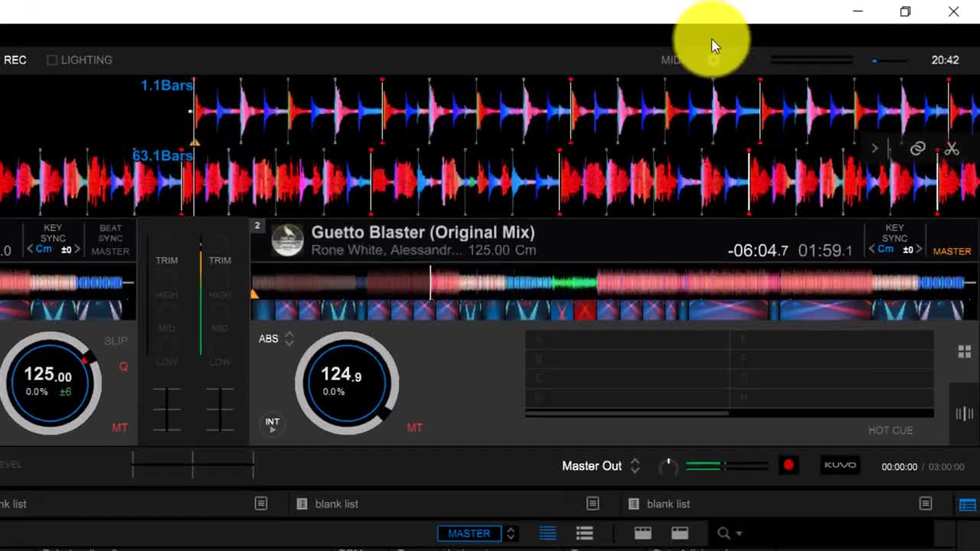Toggle the blue palette panel icon
This screenshot has width=980, height=551.
click(x=967, y=505)
